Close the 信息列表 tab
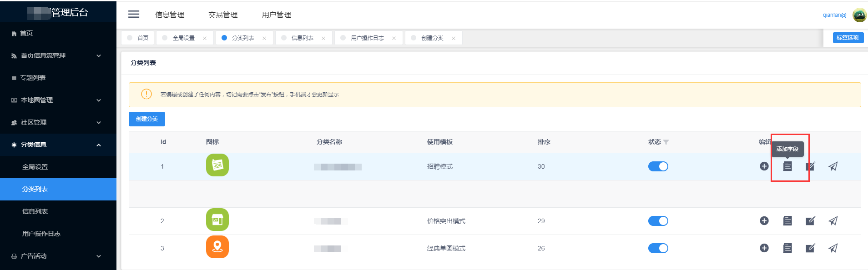This screenshot has height=270, width=868. [323, 38]
